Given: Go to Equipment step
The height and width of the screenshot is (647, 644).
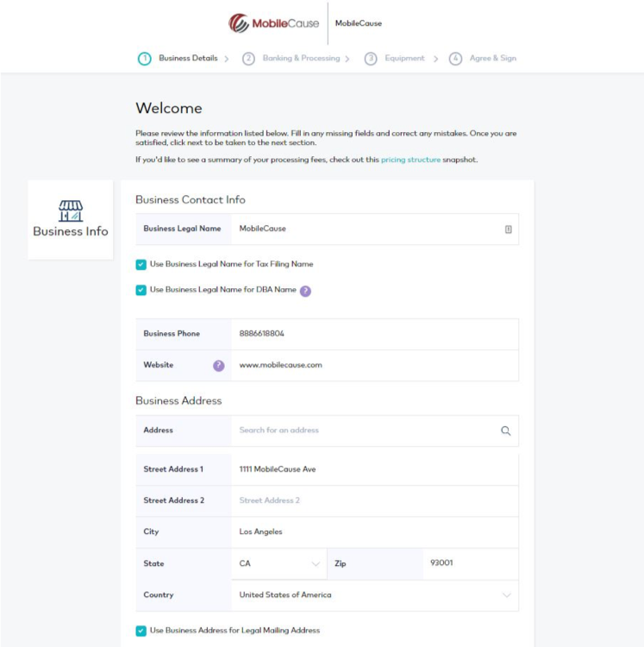Looking at the screenshot, I should [x=404, y=58].
